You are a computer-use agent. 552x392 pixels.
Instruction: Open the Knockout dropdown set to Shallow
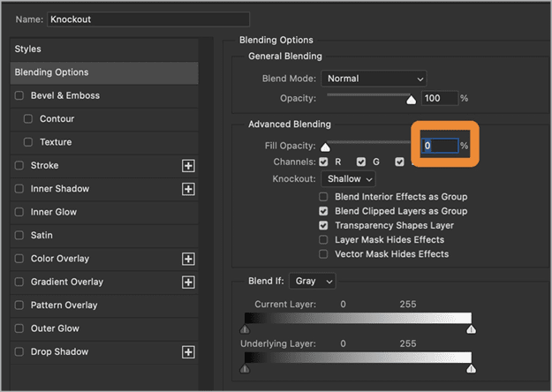click(348, 179)
